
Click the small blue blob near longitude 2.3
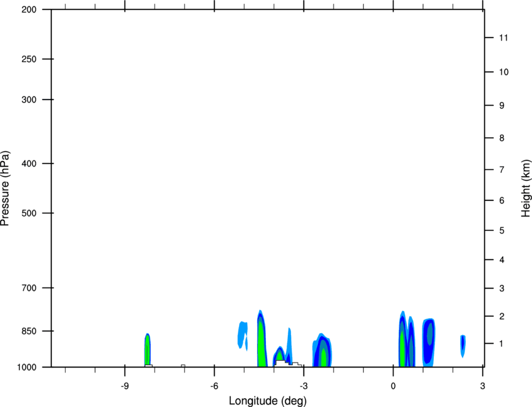pos(463,346)
